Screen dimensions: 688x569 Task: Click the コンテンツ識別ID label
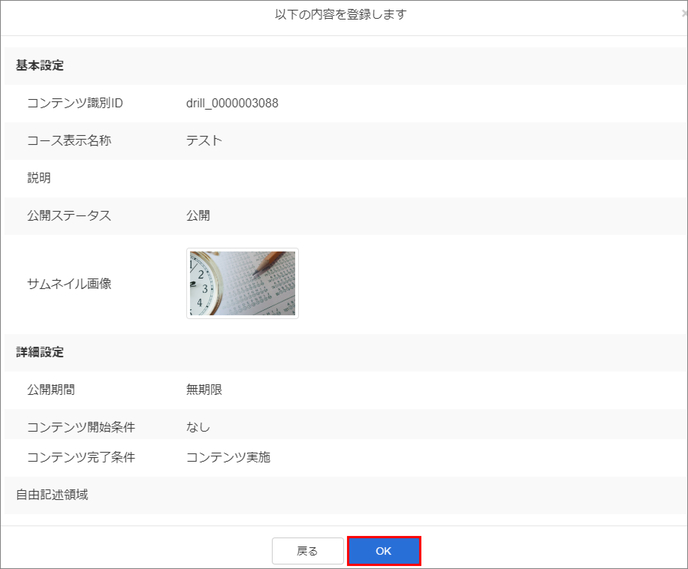(x=75, y=103)
